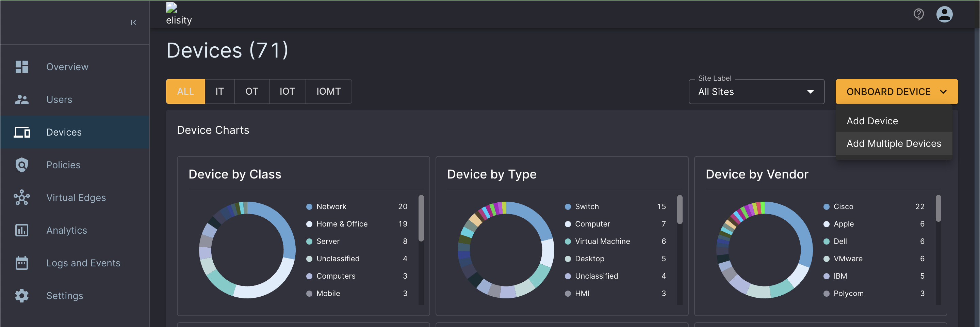The image size is (980, 327).
Task: Click the Virtual Edges network icon
Action: pyautogui.click(x=22, y=198)
